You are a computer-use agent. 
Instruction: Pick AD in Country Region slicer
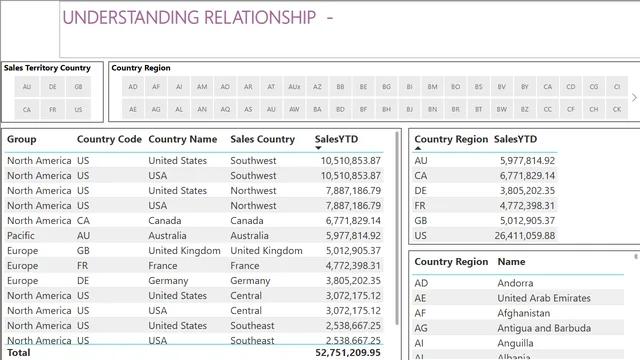click(133, 87)
